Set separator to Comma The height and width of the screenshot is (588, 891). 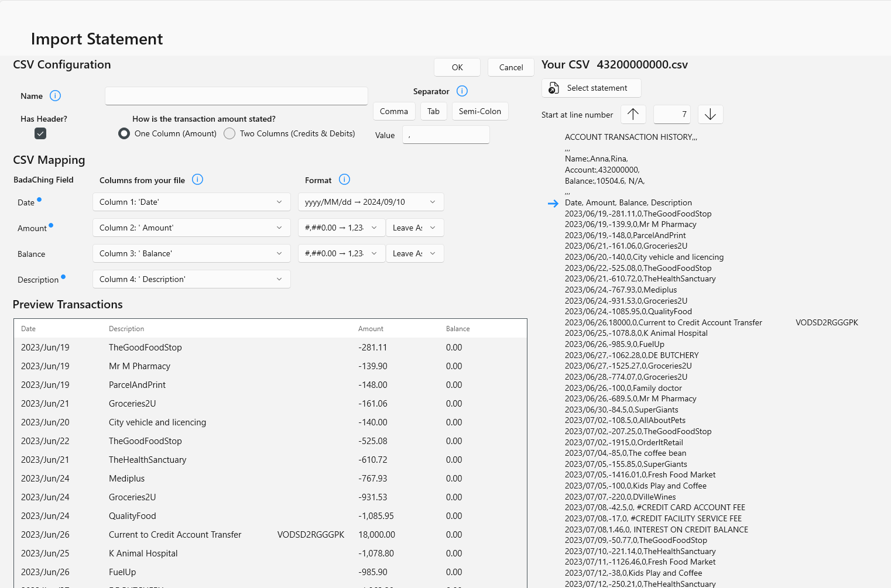coord(394,111)
